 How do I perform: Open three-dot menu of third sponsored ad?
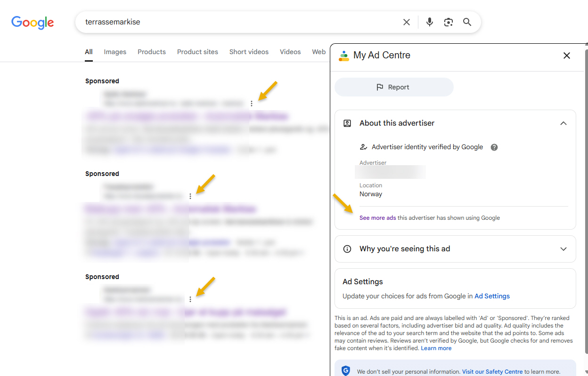click(x=190, y=299)
